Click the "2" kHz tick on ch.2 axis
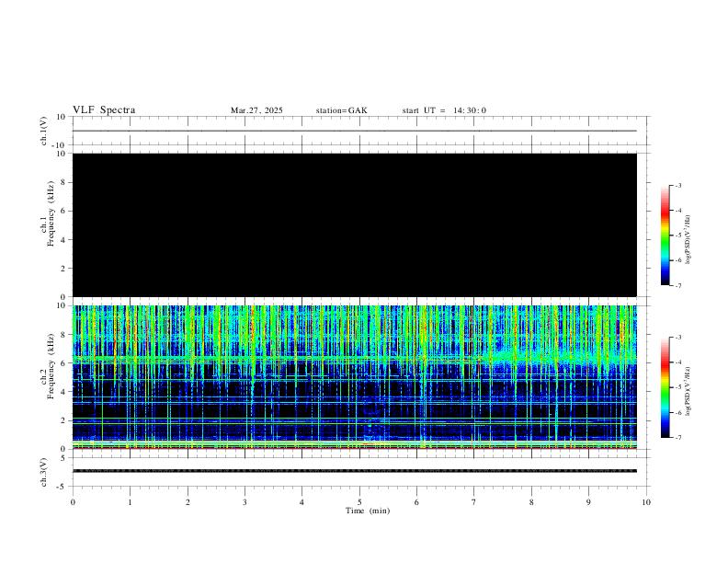Screen dimensions: 728x563 coord(63,420)
